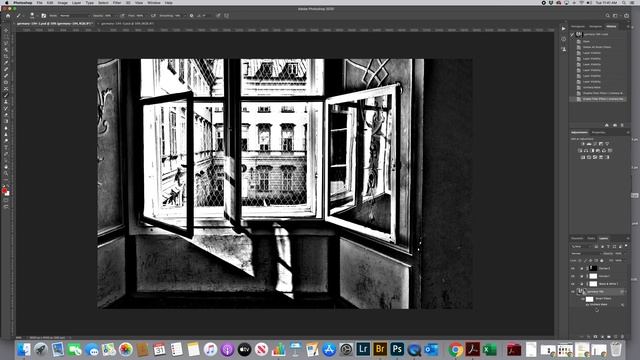Switch to the second document tab

(127, 24)
